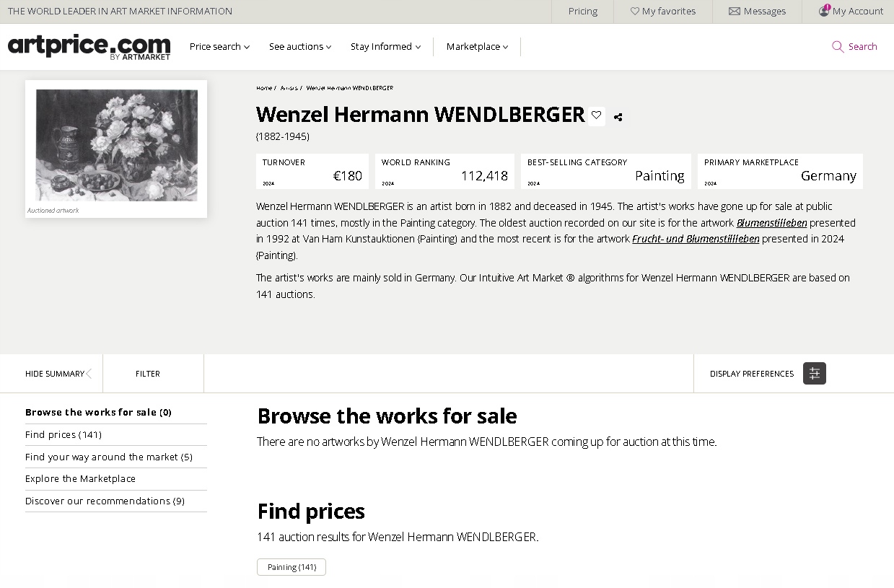Open the auctioned artwork thumbnail image

click(116, 145)
